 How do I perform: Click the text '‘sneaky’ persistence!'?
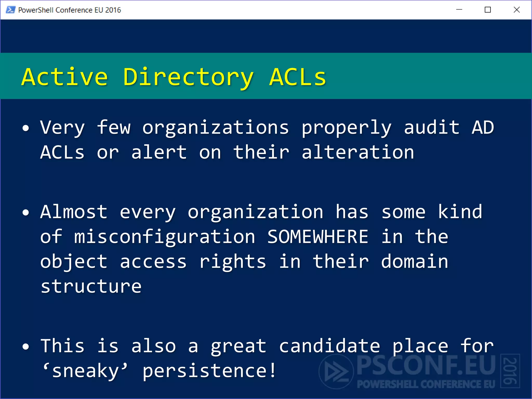pos(159,371)
